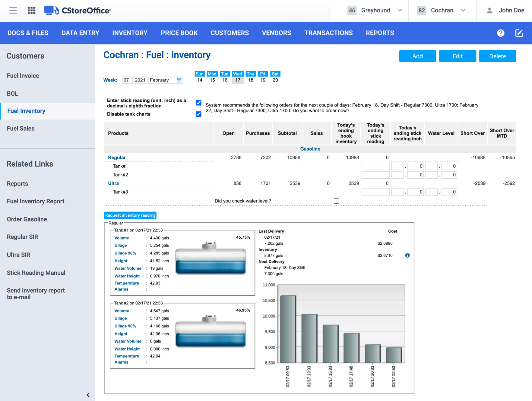Image resolution: width=532 pixels, height=401 pixels.
Task: Open the Greyhound location dropdown
Action: click(x=400, y=10)
